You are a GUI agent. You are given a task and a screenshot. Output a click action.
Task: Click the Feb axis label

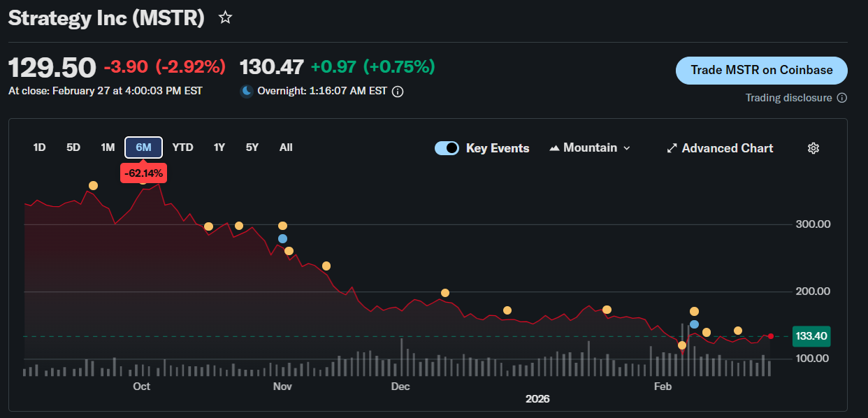[x=663, y=387]
